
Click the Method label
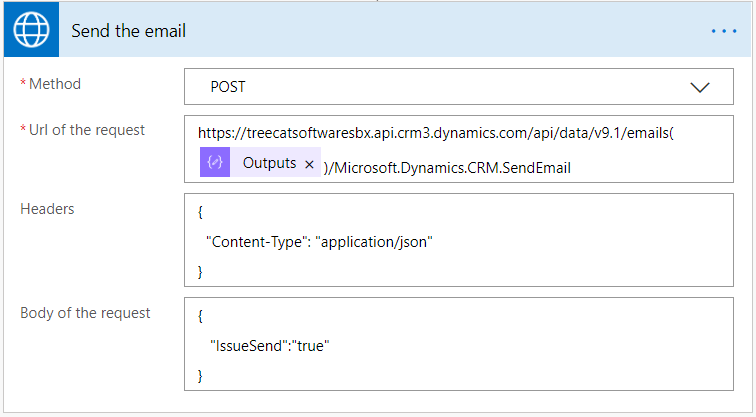(x=54, y=84)
